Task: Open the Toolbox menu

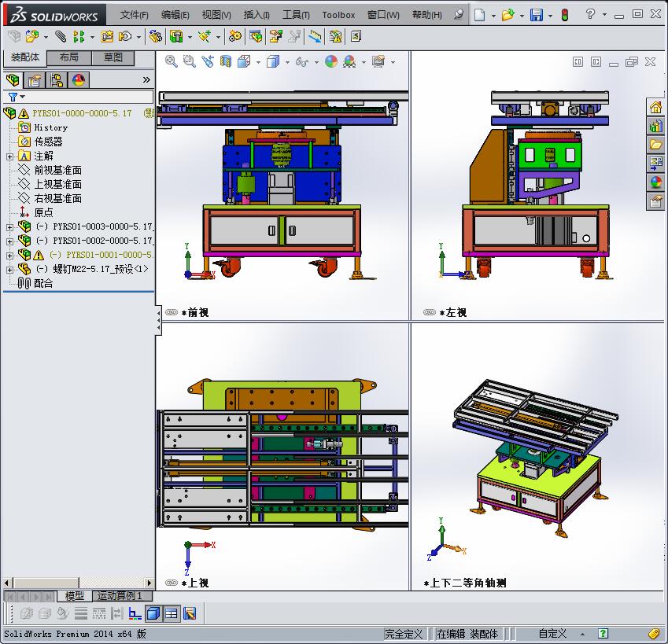Action: point(338,15)
